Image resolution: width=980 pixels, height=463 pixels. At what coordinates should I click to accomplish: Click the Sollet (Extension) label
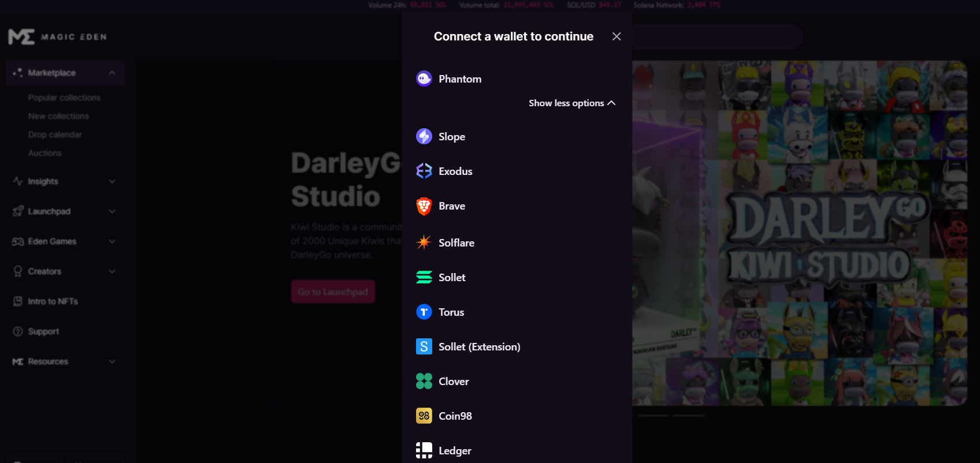point(480,347)
